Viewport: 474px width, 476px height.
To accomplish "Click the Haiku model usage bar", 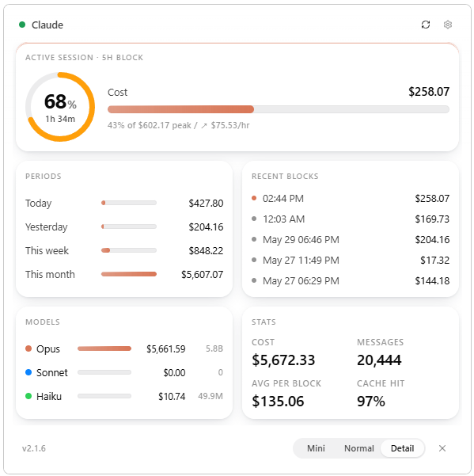I will point(104,396).
